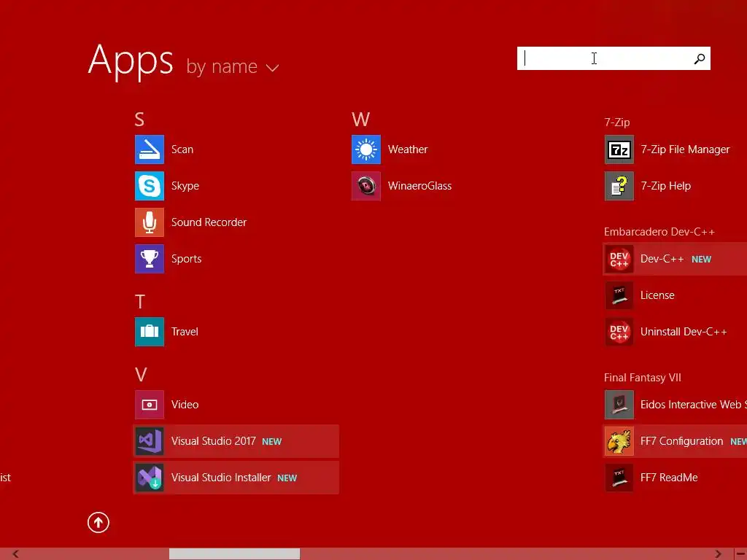Click the Embarcadero Dev-C++ group heading
The image size is (747, 560).
(x=659, y=232)
